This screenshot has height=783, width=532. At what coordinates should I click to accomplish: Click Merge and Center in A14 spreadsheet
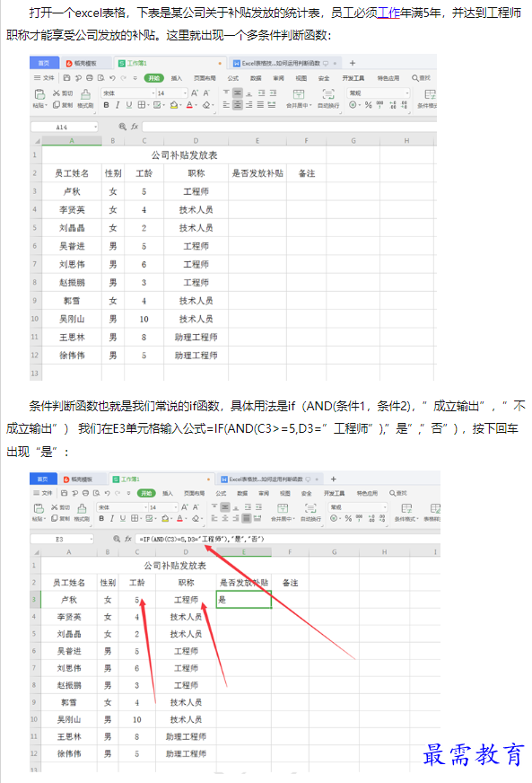pyautogui.click(x=299, y=99)
